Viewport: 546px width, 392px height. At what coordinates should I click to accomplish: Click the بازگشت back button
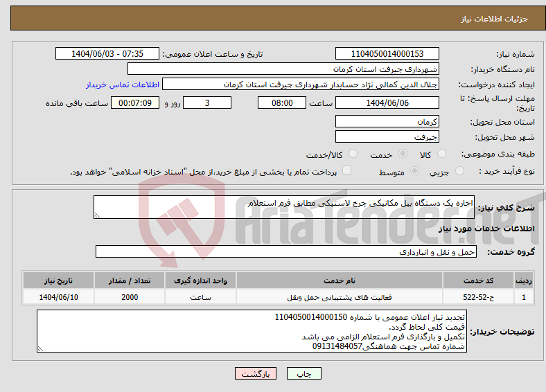[x=256, y=373]
